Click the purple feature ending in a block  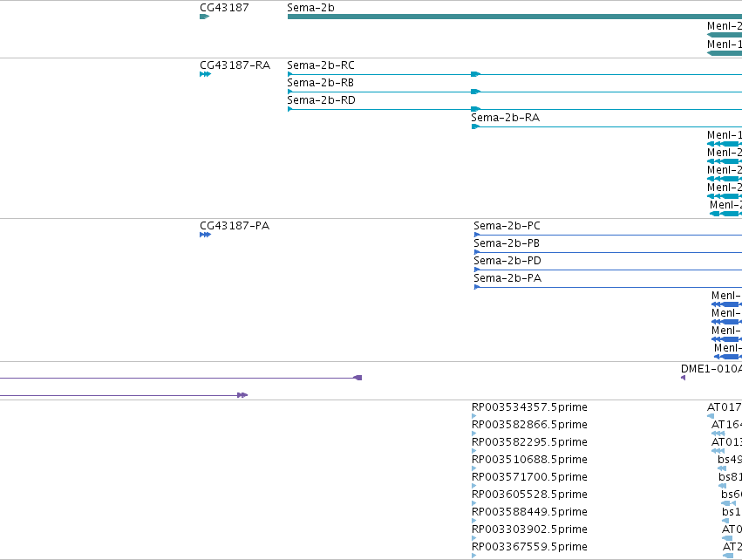pos(180,378)
